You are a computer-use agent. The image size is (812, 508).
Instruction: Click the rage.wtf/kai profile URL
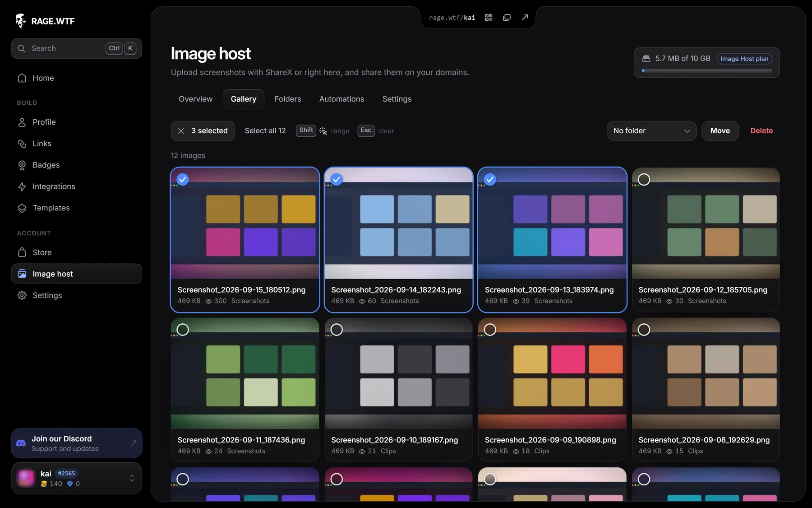click(452, 18)
